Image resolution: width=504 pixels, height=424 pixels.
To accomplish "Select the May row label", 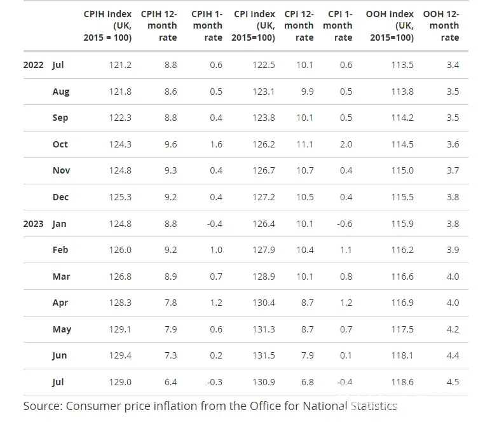I will coord(62,329).
